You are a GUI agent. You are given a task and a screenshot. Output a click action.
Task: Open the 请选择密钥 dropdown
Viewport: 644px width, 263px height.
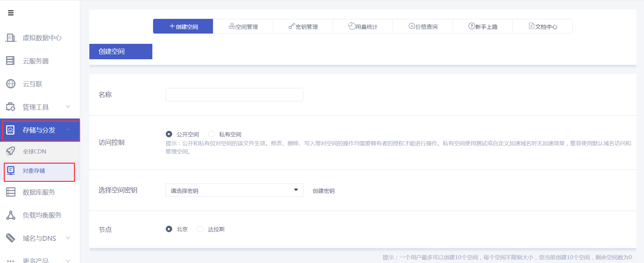point(235,190)
